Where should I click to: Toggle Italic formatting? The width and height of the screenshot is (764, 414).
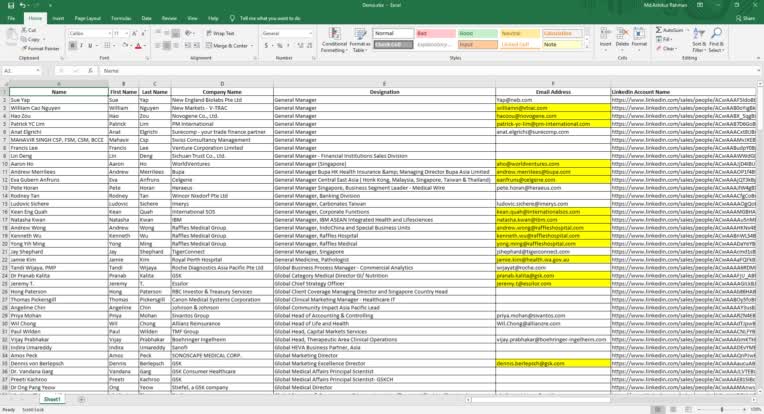click(x=81, y=45)
